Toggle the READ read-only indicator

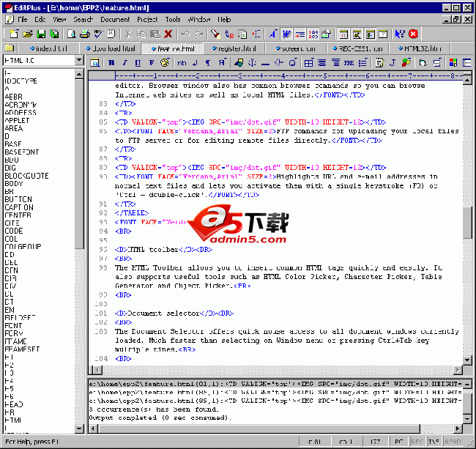coord(453,442)
